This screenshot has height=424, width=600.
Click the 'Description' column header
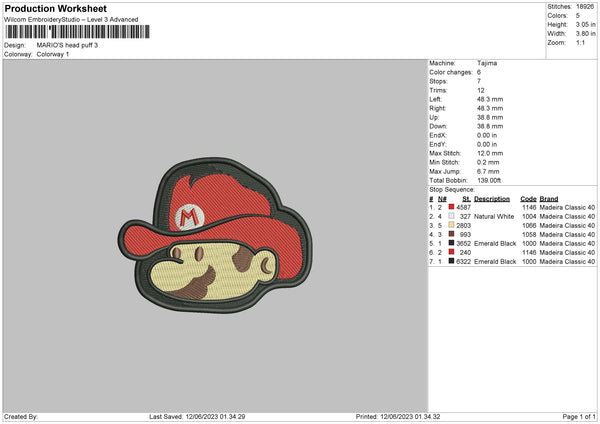tap(492, 199)
